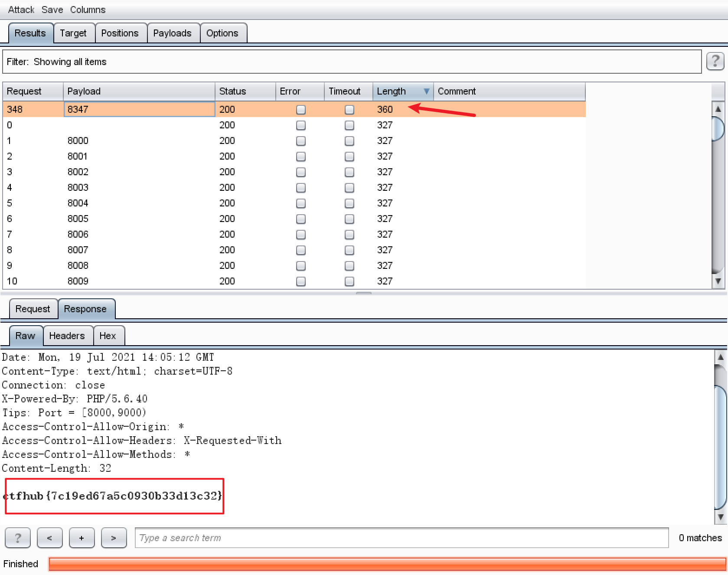Select request row number 0
This screenshot has width=728, height=575.
(294, 125)
